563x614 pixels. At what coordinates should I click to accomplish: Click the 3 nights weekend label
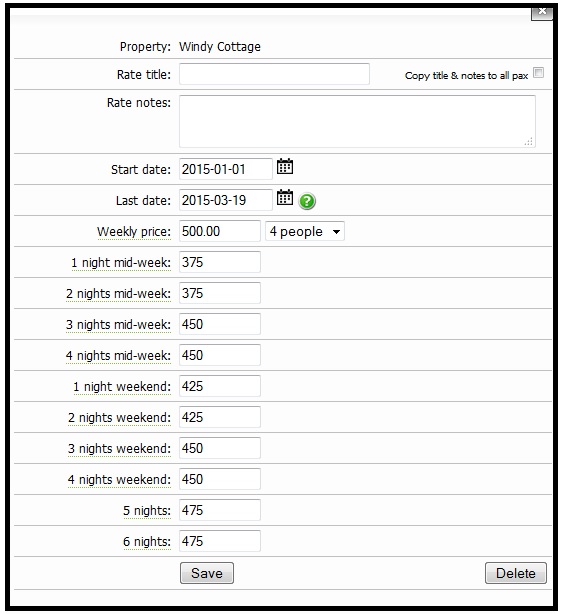click(x=119, y=448)
